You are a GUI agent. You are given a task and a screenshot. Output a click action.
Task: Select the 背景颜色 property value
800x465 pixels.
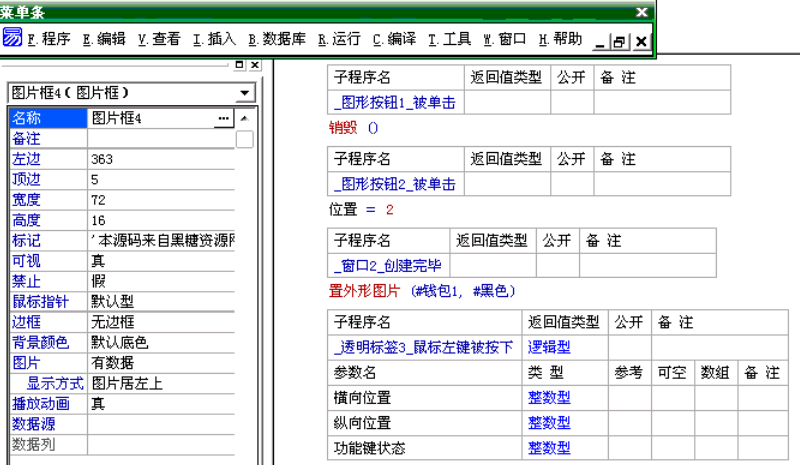[x=160, y=342]
